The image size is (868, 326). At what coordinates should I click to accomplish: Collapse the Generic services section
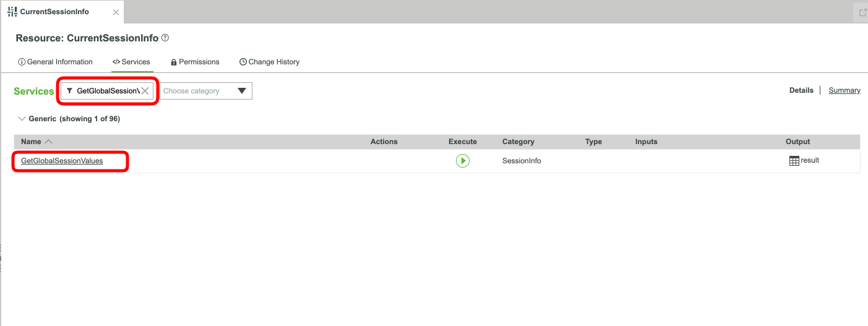[x=22, y=119]
